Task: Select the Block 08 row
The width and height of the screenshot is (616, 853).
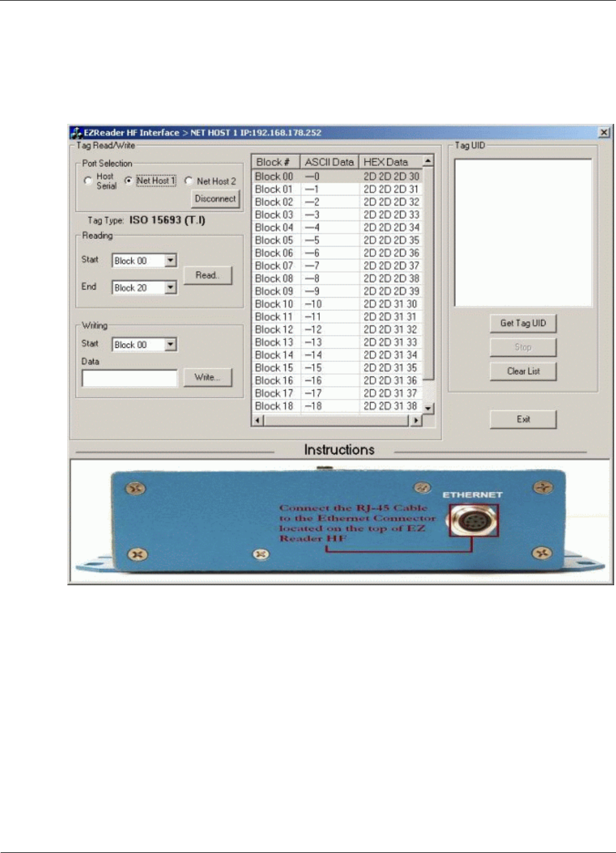Action: [x=337, y=278]
